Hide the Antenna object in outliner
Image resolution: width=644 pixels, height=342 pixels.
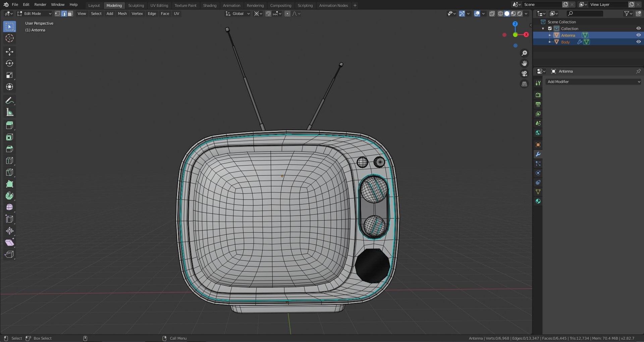pyautogui.click(x=638, y=35)
